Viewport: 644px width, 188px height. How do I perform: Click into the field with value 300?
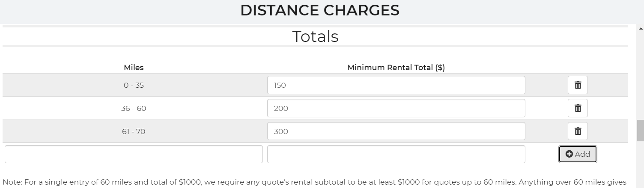click(396, 131)
